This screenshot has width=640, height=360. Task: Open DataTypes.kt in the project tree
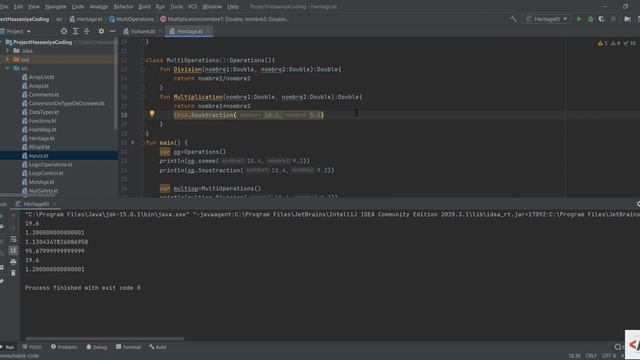tap(44, 112)
